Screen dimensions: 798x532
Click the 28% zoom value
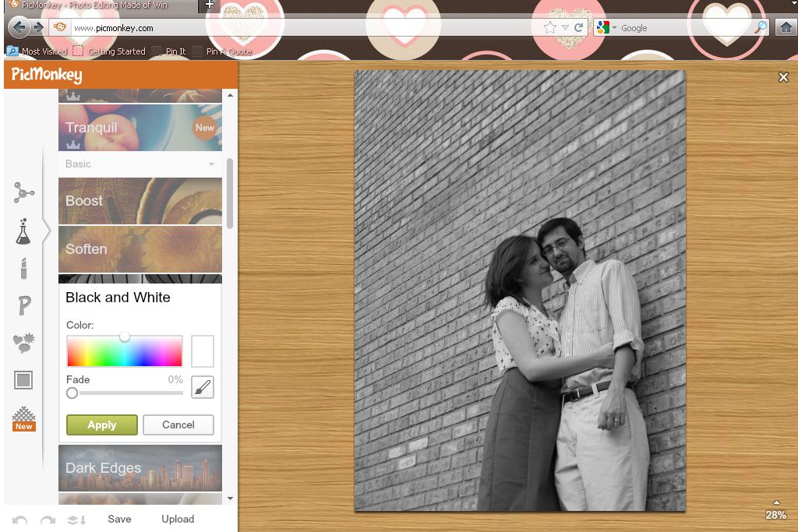point(776,515)
